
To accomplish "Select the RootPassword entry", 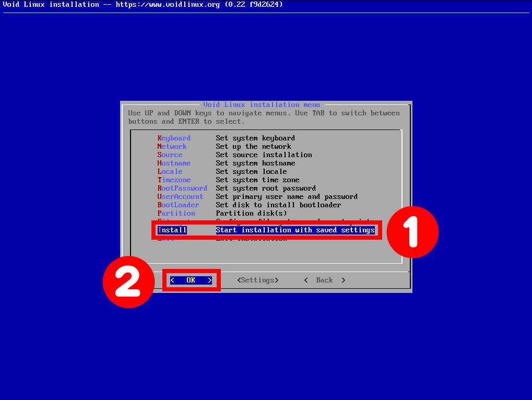I will [x=237, y=189].
